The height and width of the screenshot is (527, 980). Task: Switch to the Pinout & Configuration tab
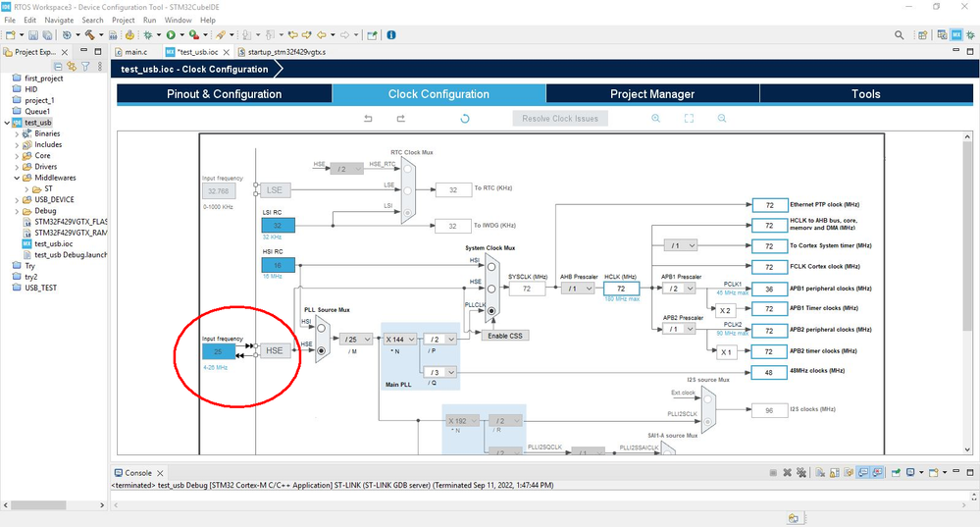click(x=225, y=94)
